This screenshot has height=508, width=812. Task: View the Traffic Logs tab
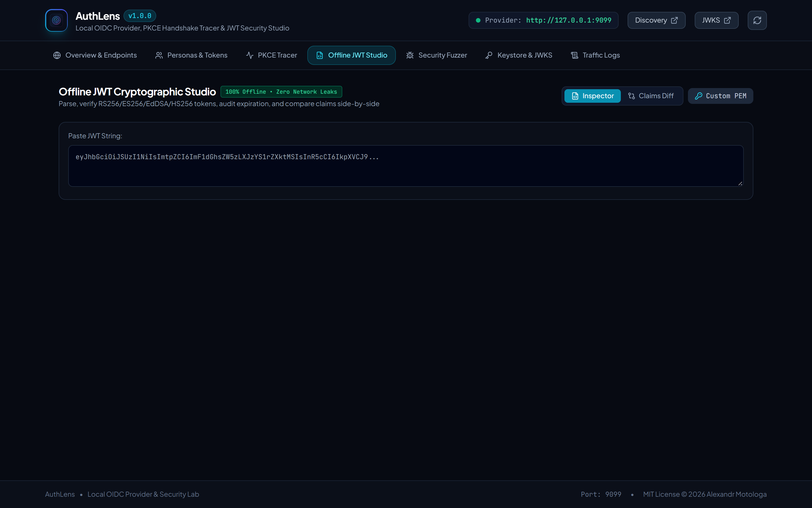point(595,55)
